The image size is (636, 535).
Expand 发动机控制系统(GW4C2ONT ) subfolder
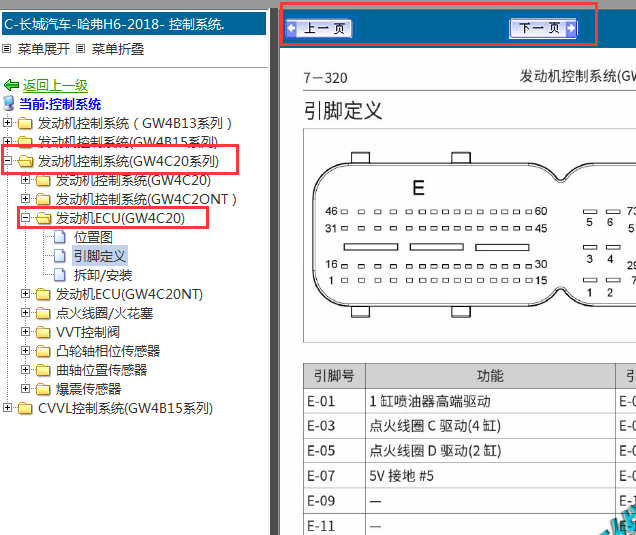[x=25, y=198]
